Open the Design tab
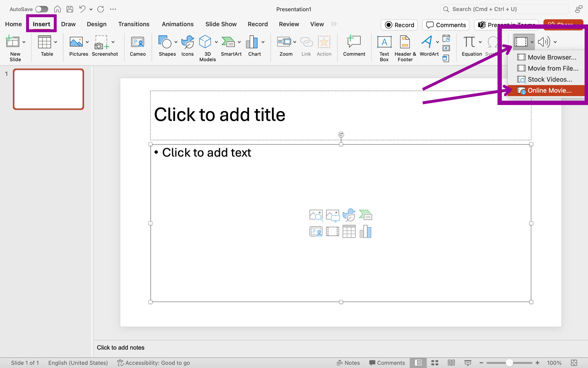Screen dimensions: 588x368 97,24
